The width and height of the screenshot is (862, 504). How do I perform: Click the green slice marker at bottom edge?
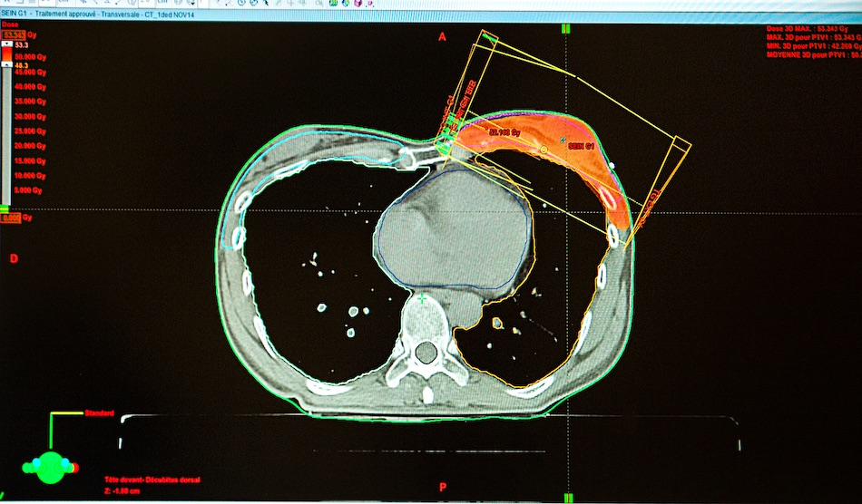point(567,498)
